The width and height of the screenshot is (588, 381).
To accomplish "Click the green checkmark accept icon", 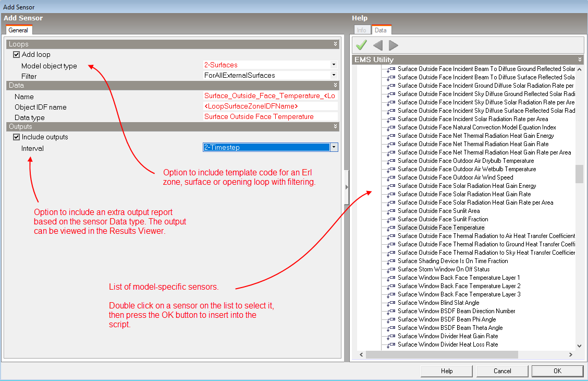I will 361,45.
